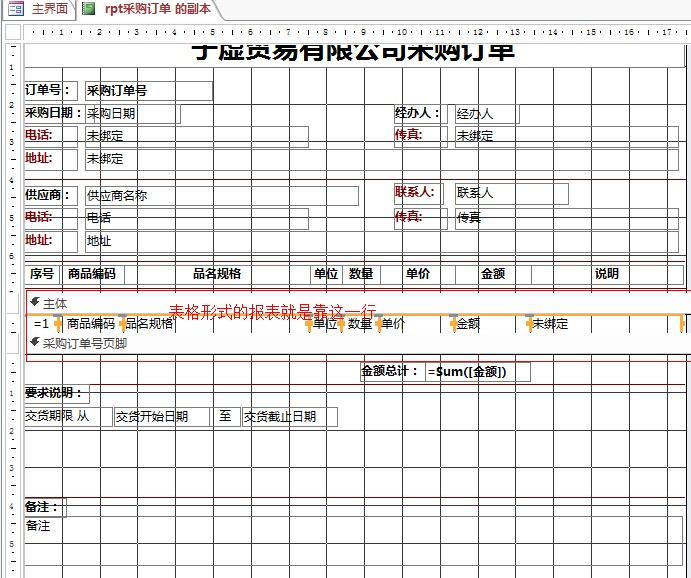691x578 pixels.
Task: Click the 电话 bound text box
Action: pyautogui.click(x=197, y=219)
